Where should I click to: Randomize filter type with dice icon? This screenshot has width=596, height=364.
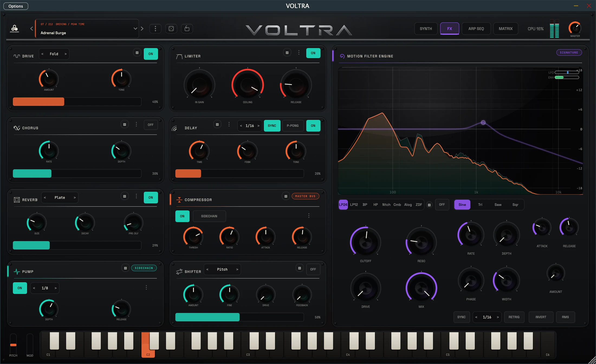(x=429, y=205)
